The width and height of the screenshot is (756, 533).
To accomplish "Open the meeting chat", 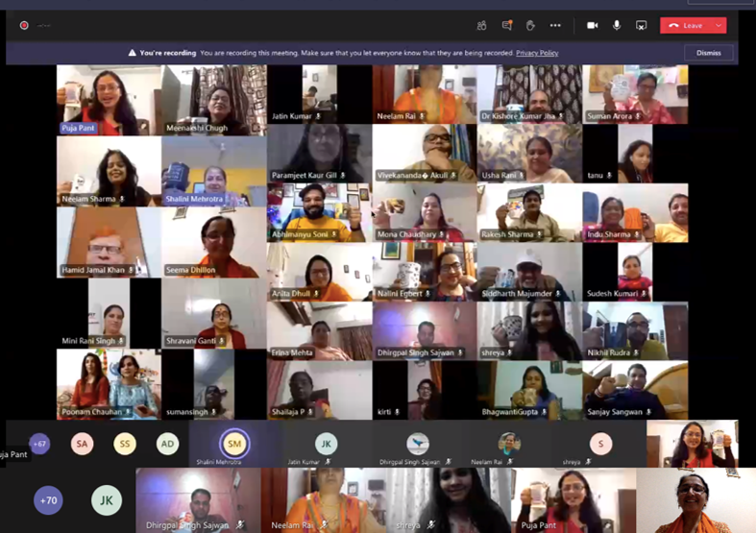I will click(506, 26).
